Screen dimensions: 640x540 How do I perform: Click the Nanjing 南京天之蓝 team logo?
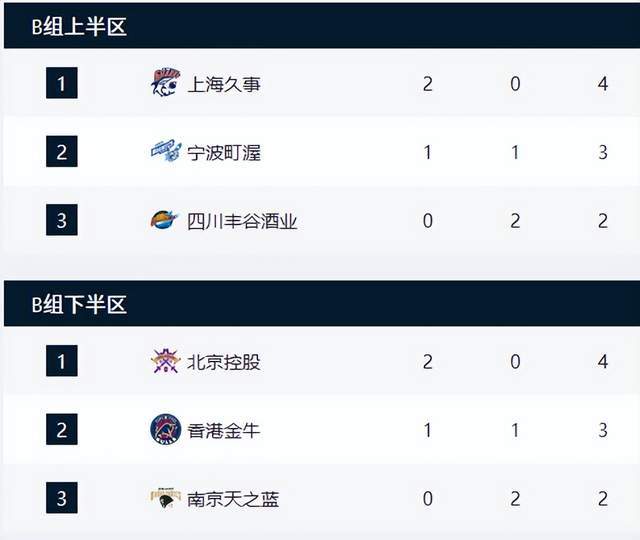click(165, 497)
